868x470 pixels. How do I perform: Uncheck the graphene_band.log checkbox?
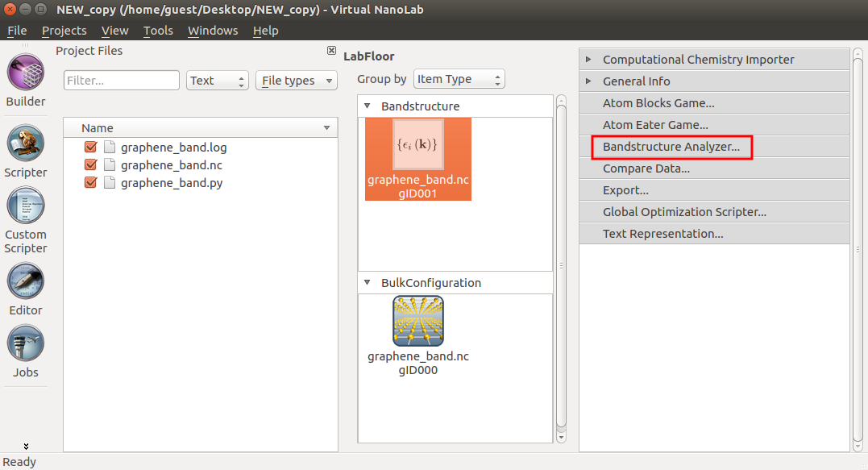(91, 148)
